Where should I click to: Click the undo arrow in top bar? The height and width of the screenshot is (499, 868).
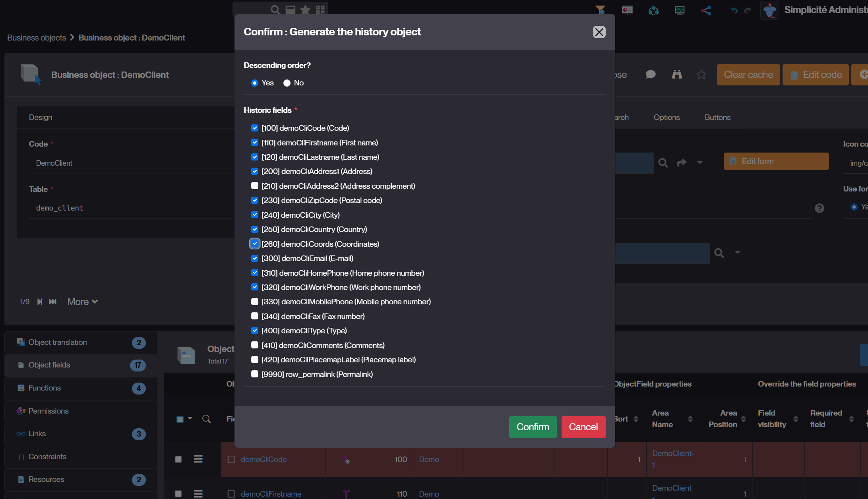734,10
